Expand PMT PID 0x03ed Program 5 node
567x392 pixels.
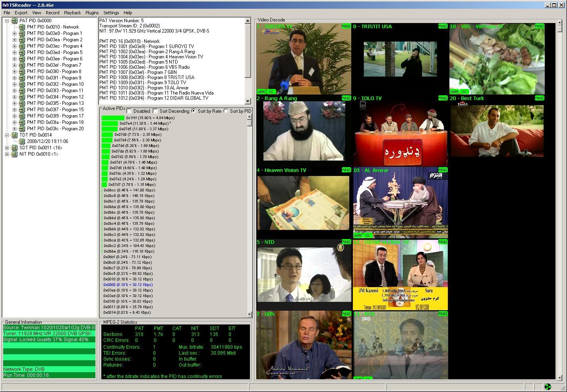14,52
